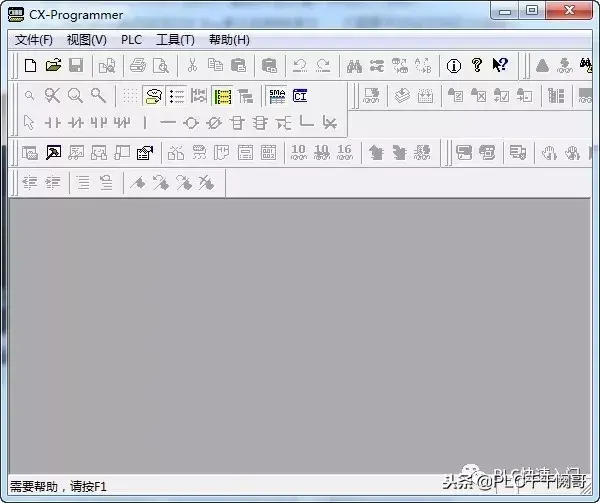Open the 帮助(H) menu
Viewport: 600px width, 503px height.
229,40
